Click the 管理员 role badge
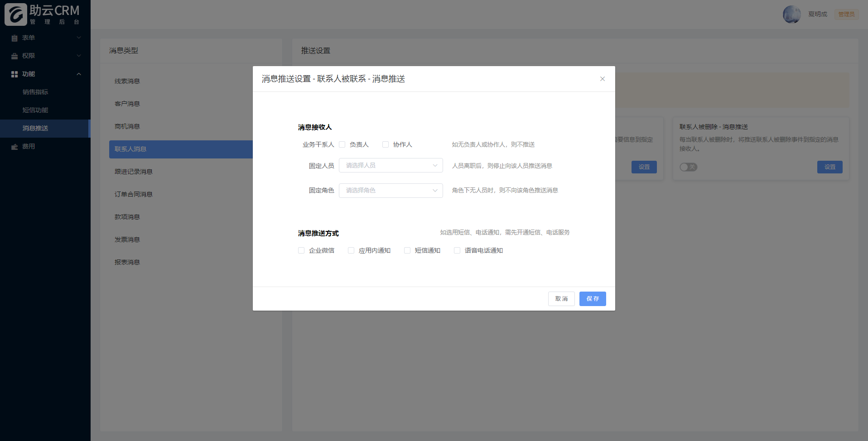 846,14
